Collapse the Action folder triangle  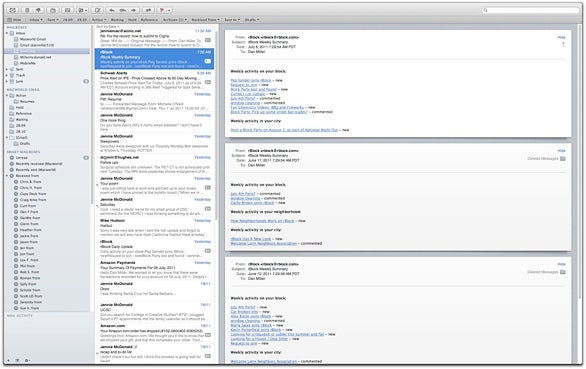point(7,95)
